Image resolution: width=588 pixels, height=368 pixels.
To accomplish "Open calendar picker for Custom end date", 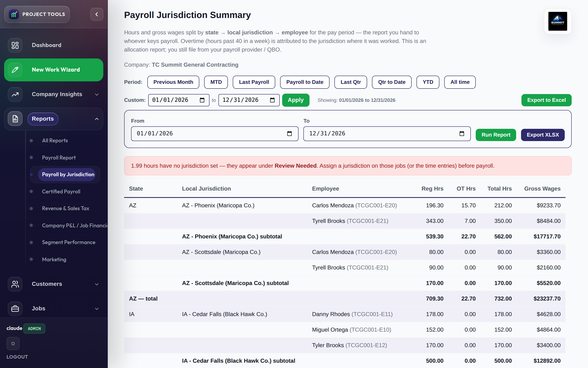I will (272, 100).
